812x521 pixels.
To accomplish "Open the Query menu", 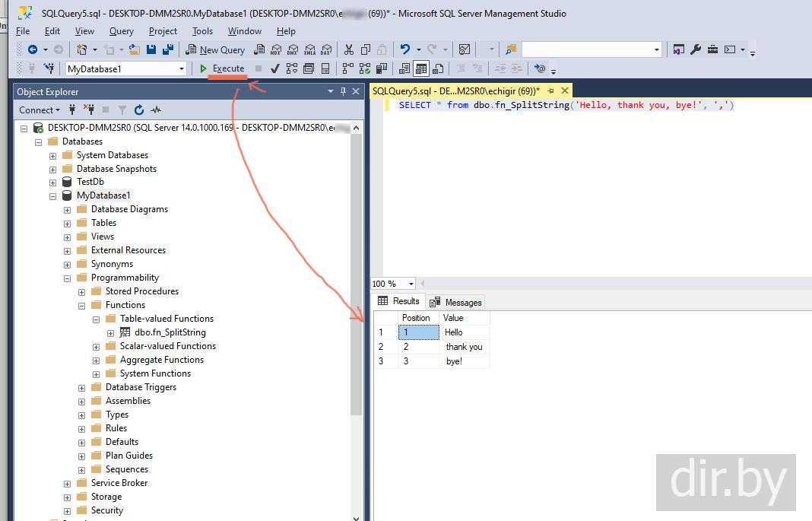I will click(x=121, y=31).
